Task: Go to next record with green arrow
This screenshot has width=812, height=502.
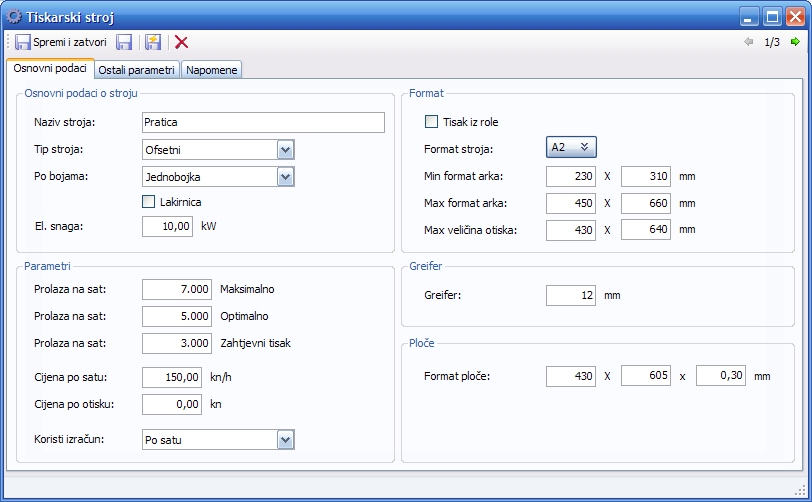Action: [x=795, y=42]
